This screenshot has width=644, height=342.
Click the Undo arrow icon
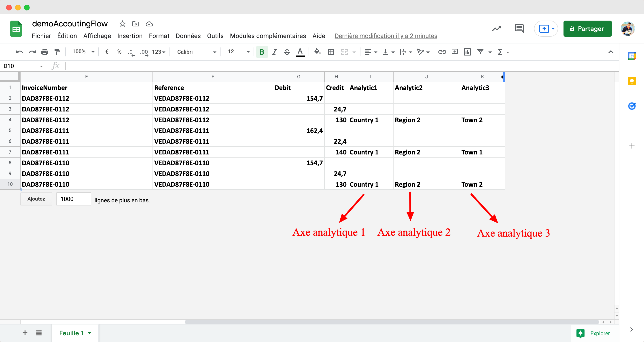click(x=19, y=52)
